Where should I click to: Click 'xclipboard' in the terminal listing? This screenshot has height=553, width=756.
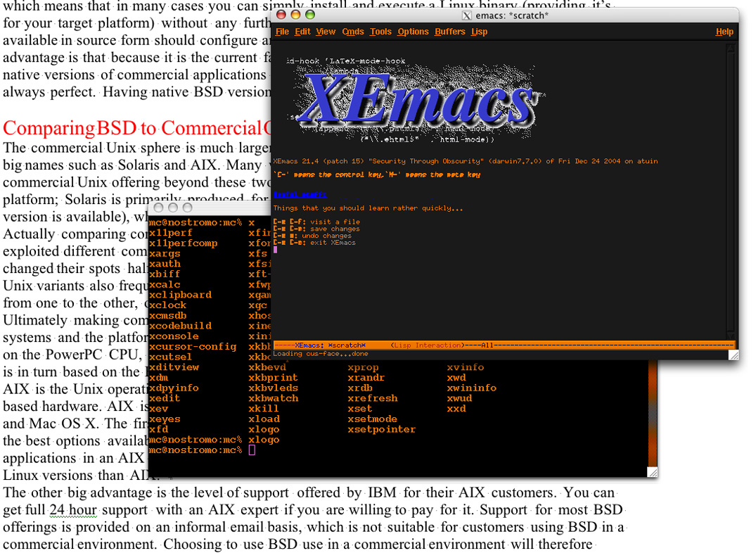(x=180, y=295)
